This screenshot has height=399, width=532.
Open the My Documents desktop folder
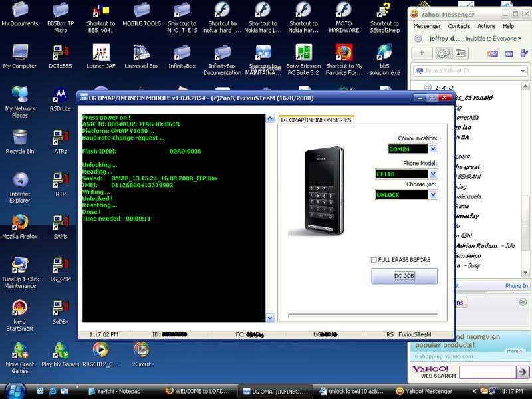[x=20, y=14]
